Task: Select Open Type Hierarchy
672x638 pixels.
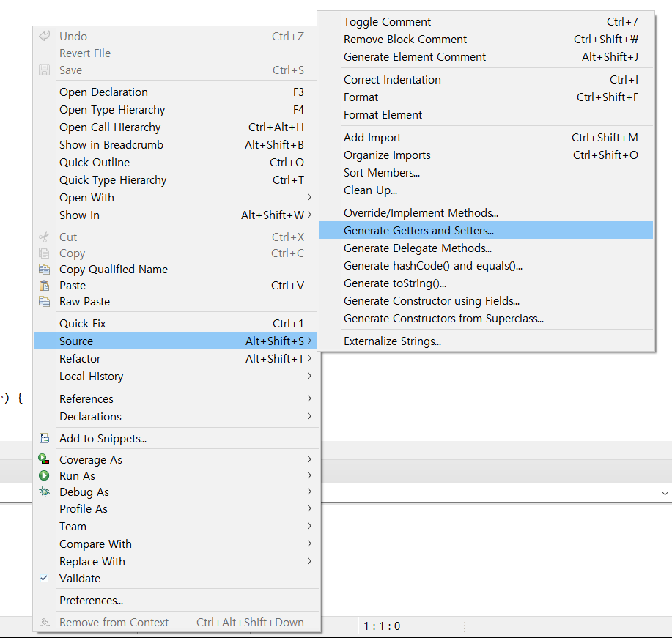Action: (176, 110)
